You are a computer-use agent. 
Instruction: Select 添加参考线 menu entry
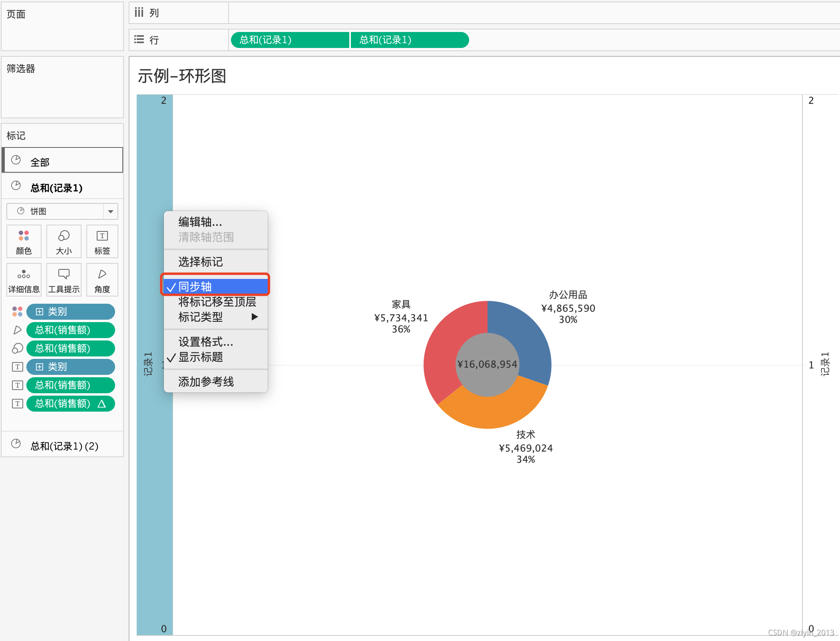[206, 382]
